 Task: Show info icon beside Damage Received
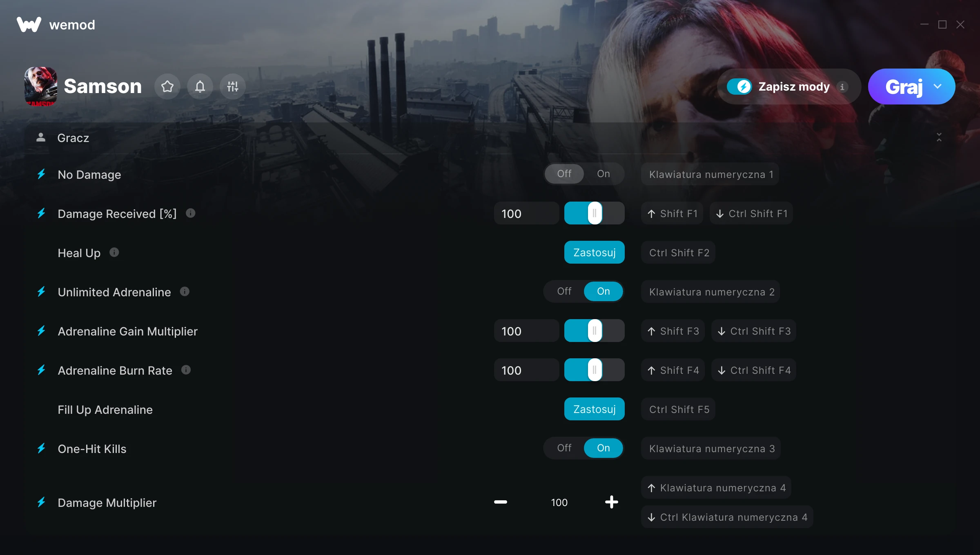(191, 213)
